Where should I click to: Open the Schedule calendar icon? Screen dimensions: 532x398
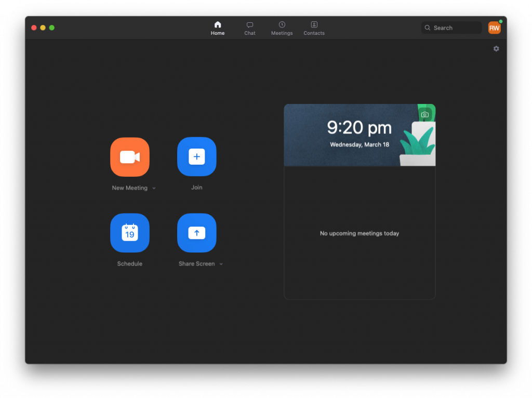[129, 233]
